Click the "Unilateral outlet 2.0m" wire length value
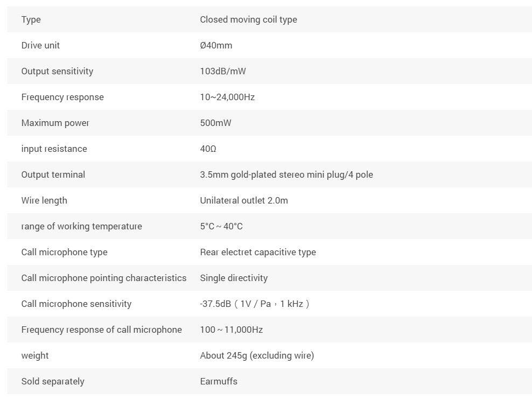 click(x=244, y=200)
